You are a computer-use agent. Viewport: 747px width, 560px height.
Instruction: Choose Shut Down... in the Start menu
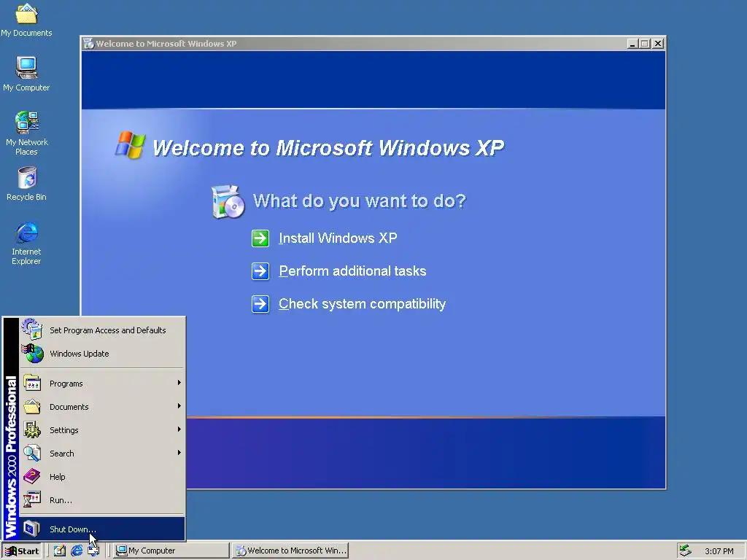[x=102, y=529]
